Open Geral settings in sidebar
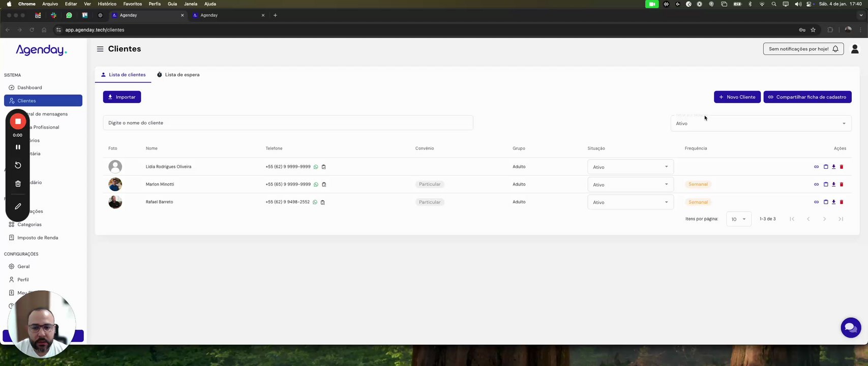This screenshot has height=366, width=868. tap(43, 266)
